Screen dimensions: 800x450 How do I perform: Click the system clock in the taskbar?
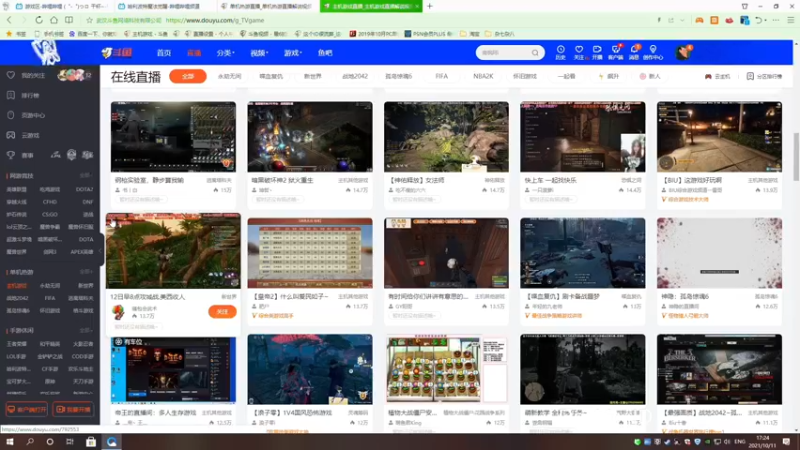pyautogui.click(x=762, y=441)
